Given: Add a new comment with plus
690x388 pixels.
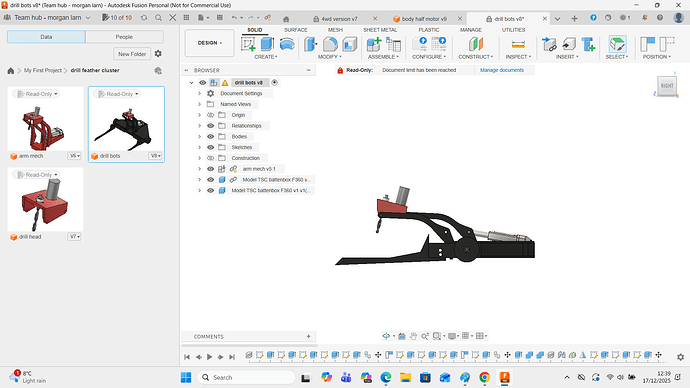Looking at the screenshot, I should pyautogui.click(x=308, y=337).
